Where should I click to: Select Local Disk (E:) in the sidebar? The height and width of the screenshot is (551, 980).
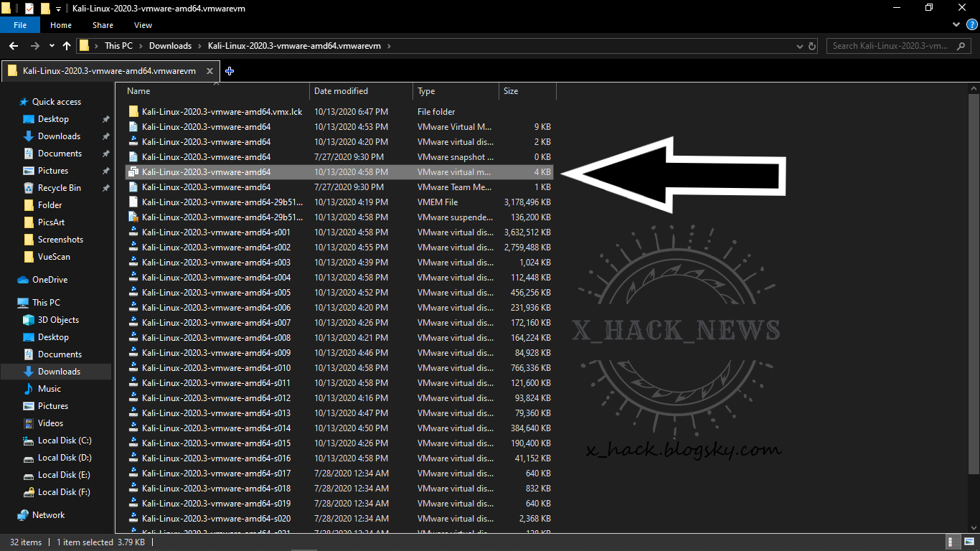coord(65,475)
